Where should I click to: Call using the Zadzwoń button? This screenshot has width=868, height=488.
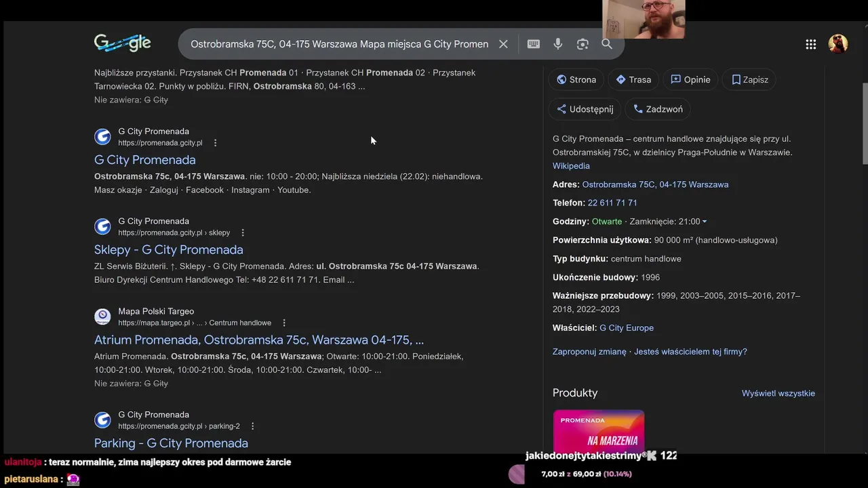click(658, 109)
